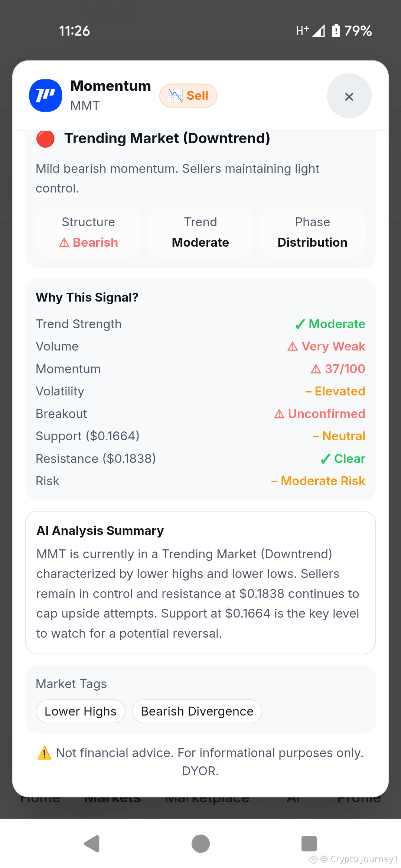Tap the disclaimer warning triangle icon
Image resolution: width=401 pixels, height=868 pixels.
[x=45, y=753]
